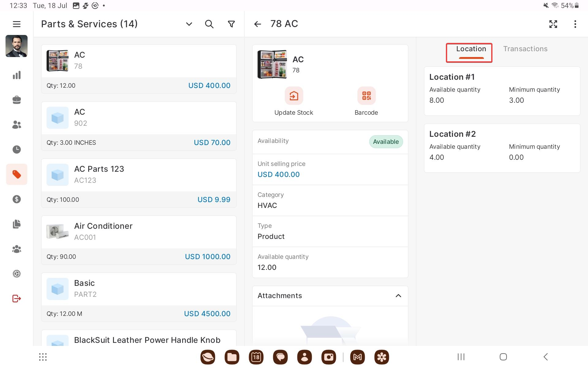Image resolution: width=588 pixels, height=368 pixels.
Task: Open the Location #2 card
Action: [502, 148]
